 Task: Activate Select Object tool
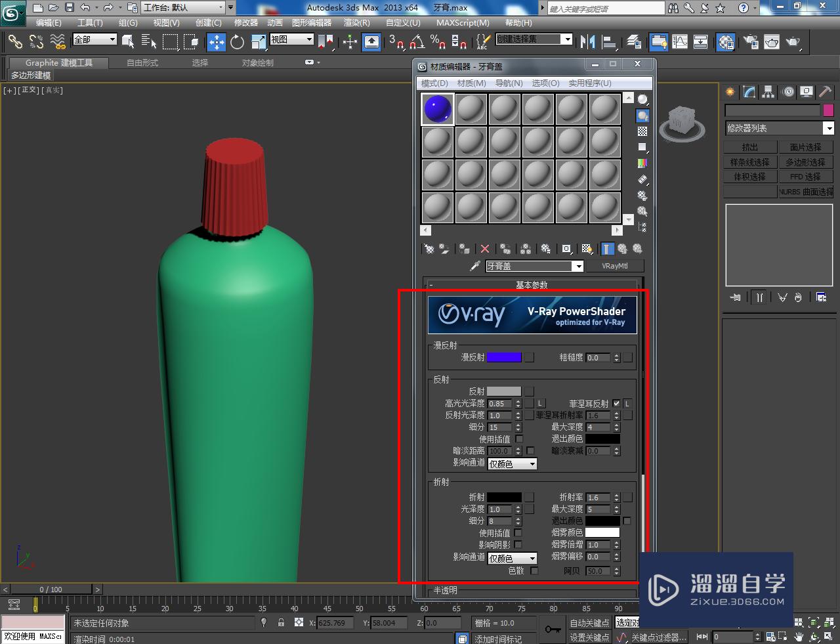(129, 42)
